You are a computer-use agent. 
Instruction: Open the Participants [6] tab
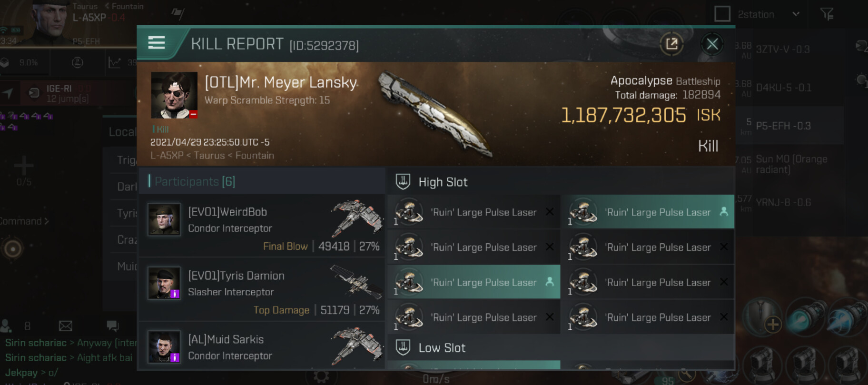coord(195,181)
